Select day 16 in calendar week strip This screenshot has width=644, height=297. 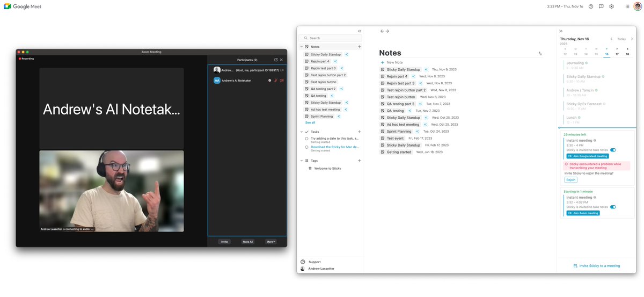606,54
